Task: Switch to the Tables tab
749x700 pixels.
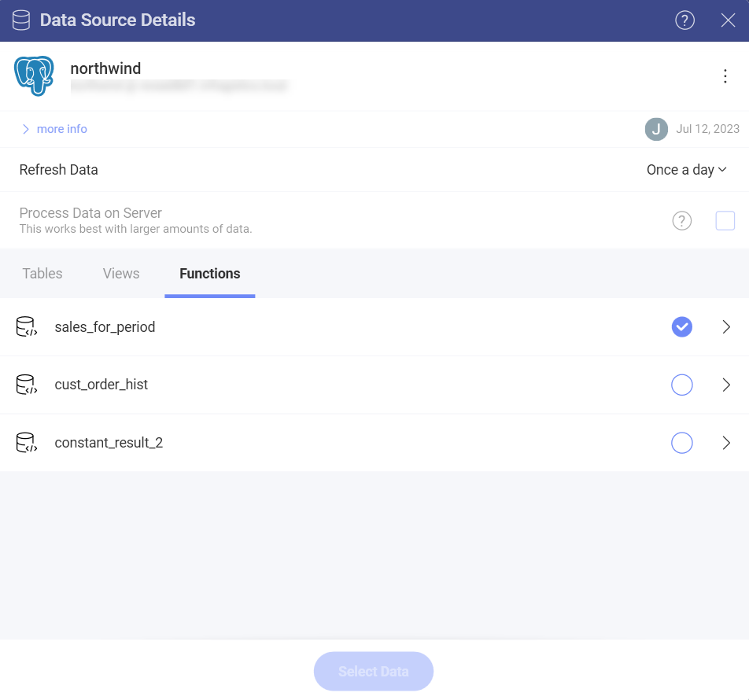Action: coord(42,273)
